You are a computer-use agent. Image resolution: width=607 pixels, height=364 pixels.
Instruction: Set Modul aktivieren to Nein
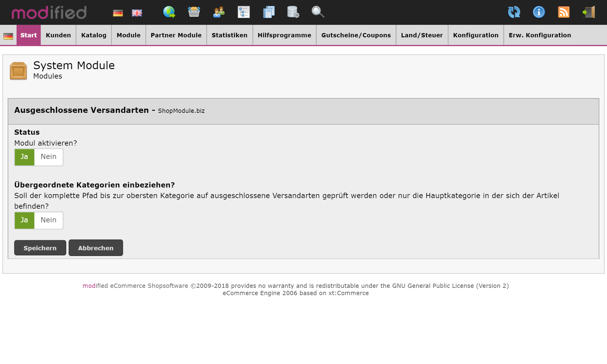49,157
